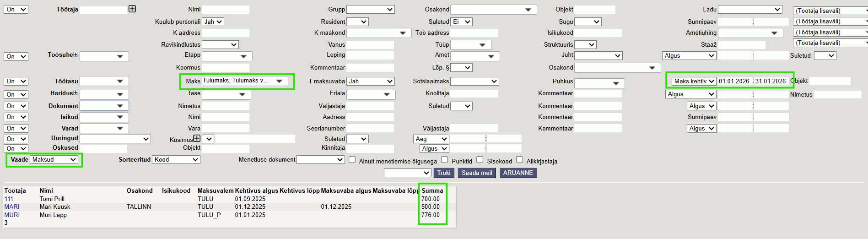Click the plus icon beside Haridus
The width and height of the screenshot is (868, 239).
(76, 93)
